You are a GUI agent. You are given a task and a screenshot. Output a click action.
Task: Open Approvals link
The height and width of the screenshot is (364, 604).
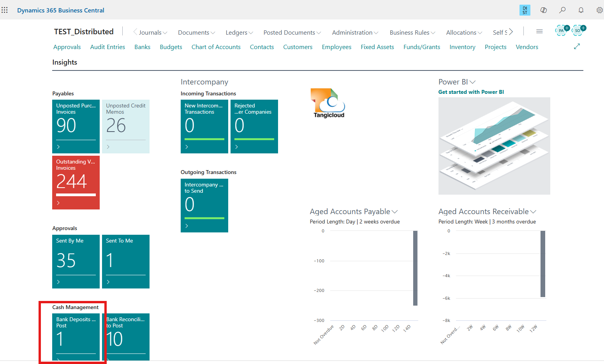tap(67, 47)
